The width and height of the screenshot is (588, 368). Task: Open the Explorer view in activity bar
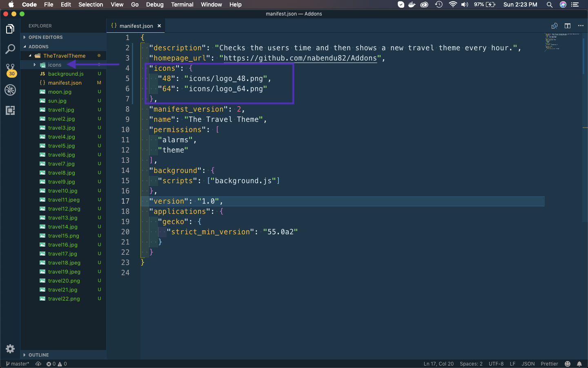pyautogui.click(x=10, y=29)
